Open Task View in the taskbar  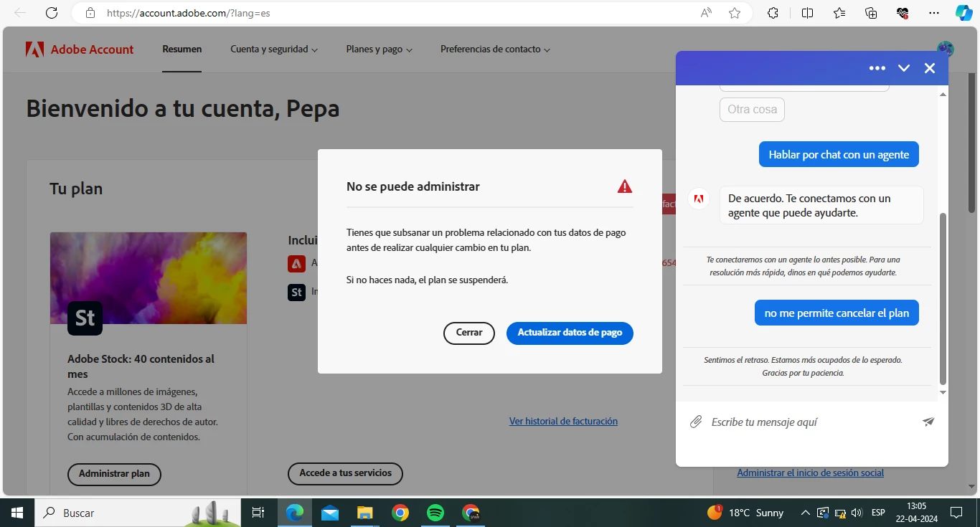click(258, 513)
